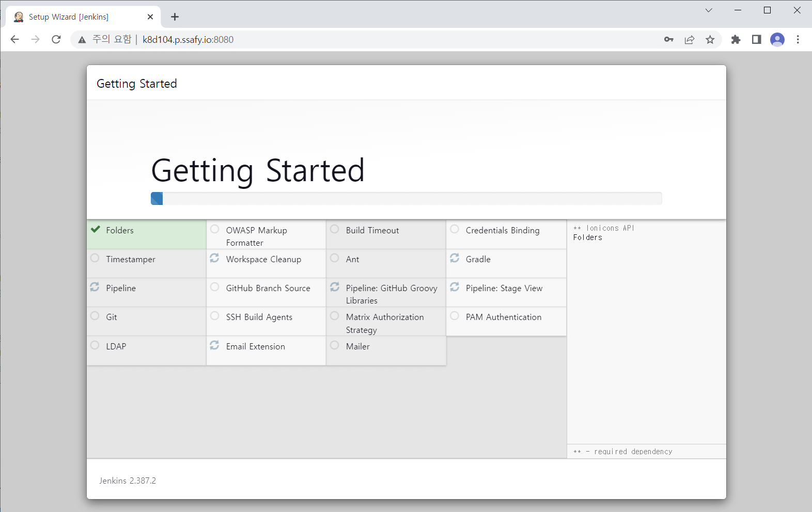Open the browser extensions puzzle icon

tap(736, 39)
